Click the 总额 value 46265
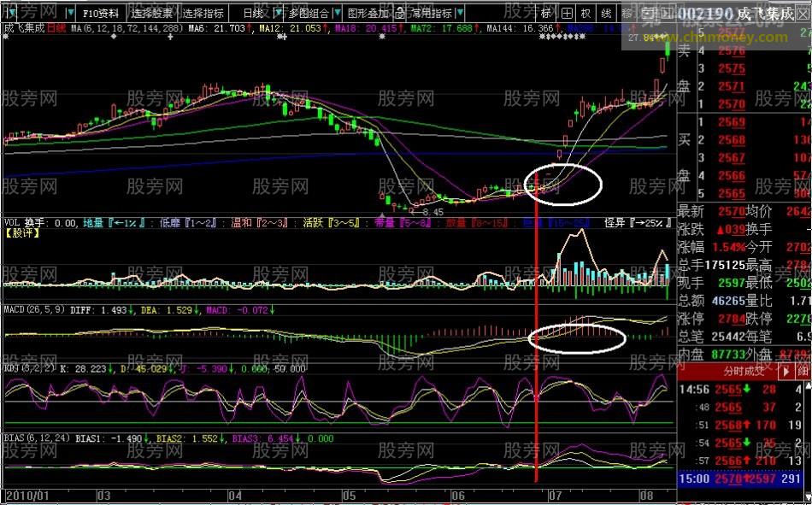This screenshot has height=505, width=812. pos(728,301)
